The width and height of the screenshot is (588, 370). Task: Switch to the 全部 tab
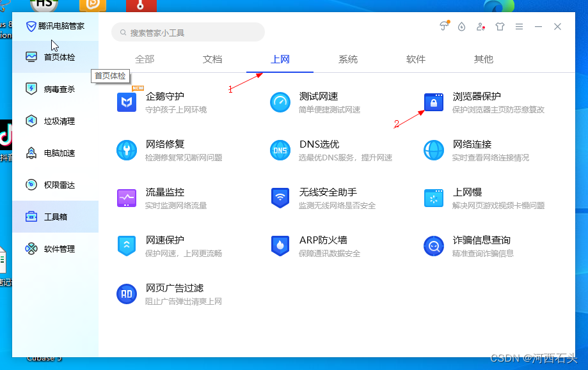(145, 59)
